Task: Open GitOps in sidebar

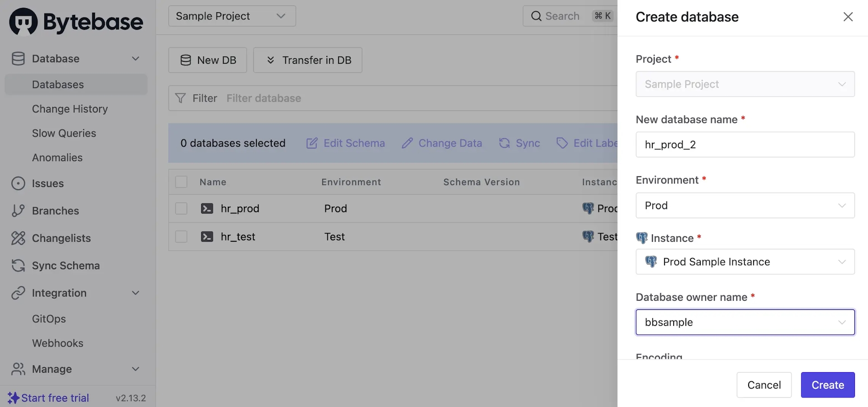Action: (49, 319)
